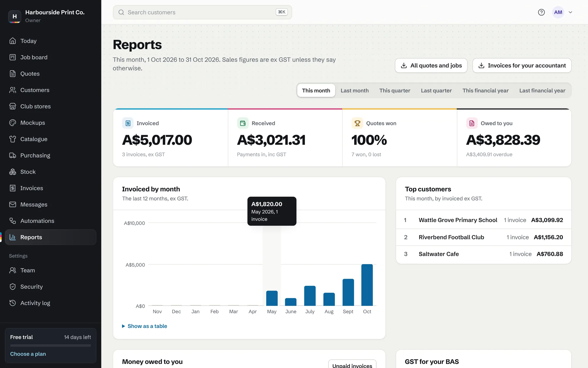Image resolution: width=588 pixels, height=368 pixels.
Task: Open Stock boxes icon
Action: pyautogui.click(x=13, y=172)
